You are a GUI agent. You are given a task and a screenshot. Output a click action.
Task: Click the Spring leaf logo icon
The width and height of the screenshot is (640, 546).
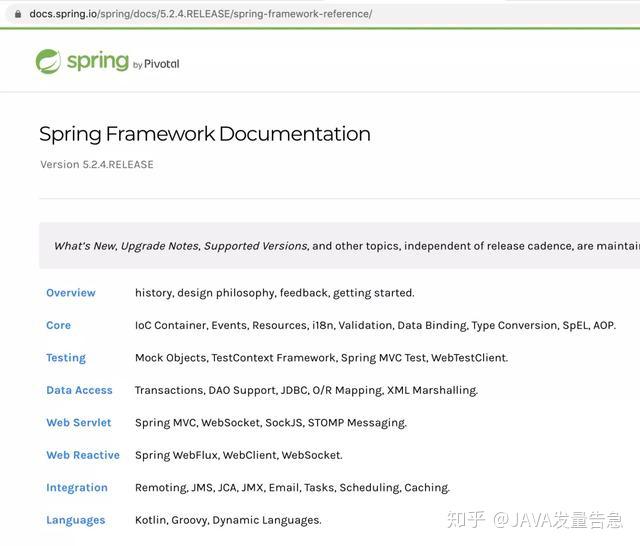(x=48, y=61)
